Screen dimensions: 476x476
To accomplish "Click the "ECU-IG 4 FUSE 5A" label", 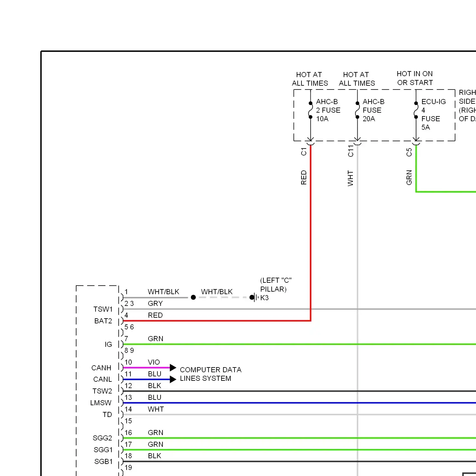I will (x=433, y=114).
